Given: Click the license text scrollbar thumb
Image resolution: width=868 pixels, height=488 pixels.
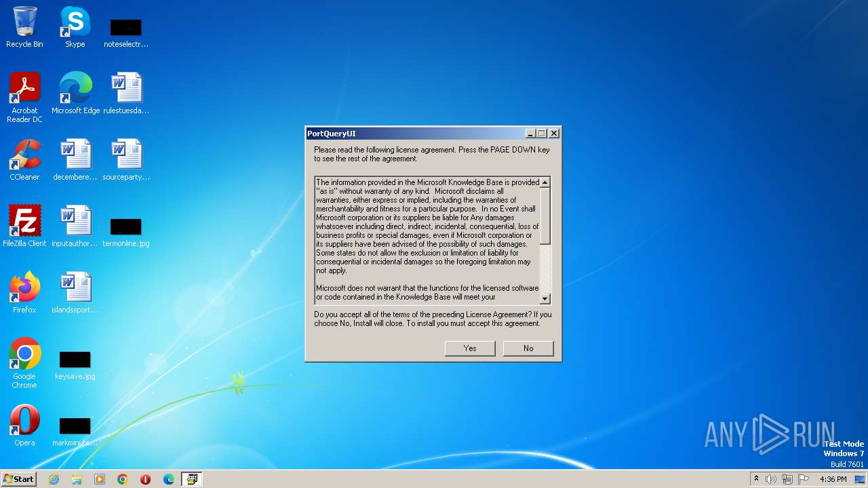Looking at the screenshot, I should (x=545, y=216).
